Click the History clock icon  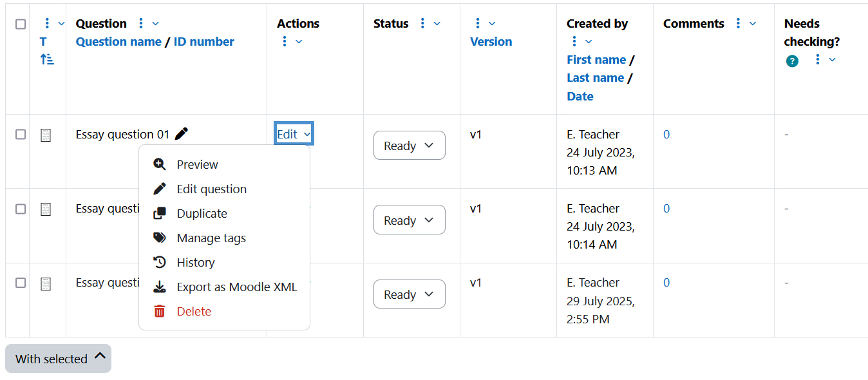(160, 262)
